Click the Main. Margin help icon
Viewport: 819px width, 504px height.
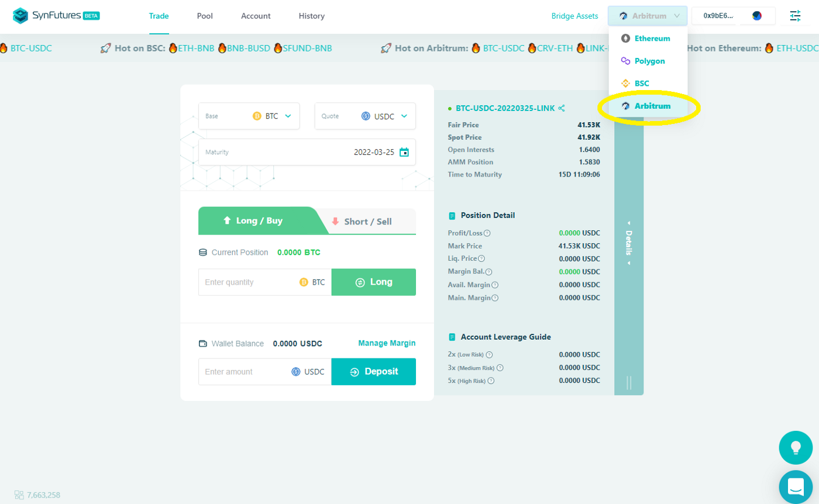(x=495, y=298)
